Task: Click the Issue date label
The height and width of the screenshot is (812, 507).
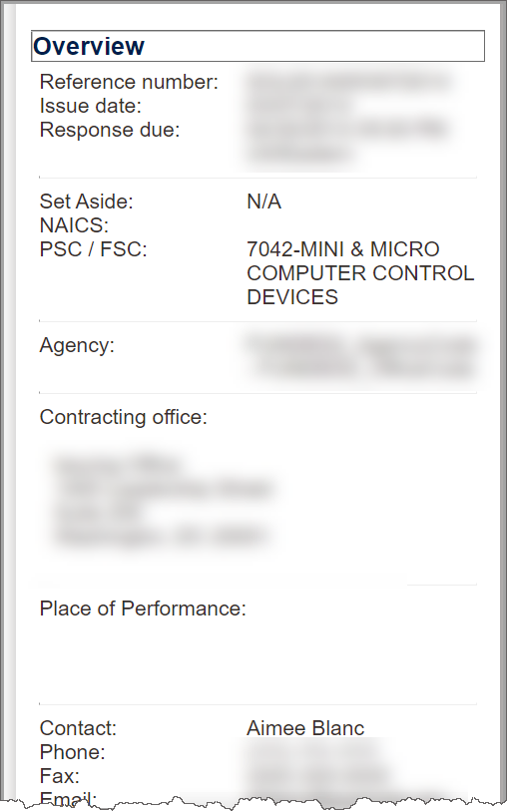Action: pyautogui.click(x=91, y=106)
